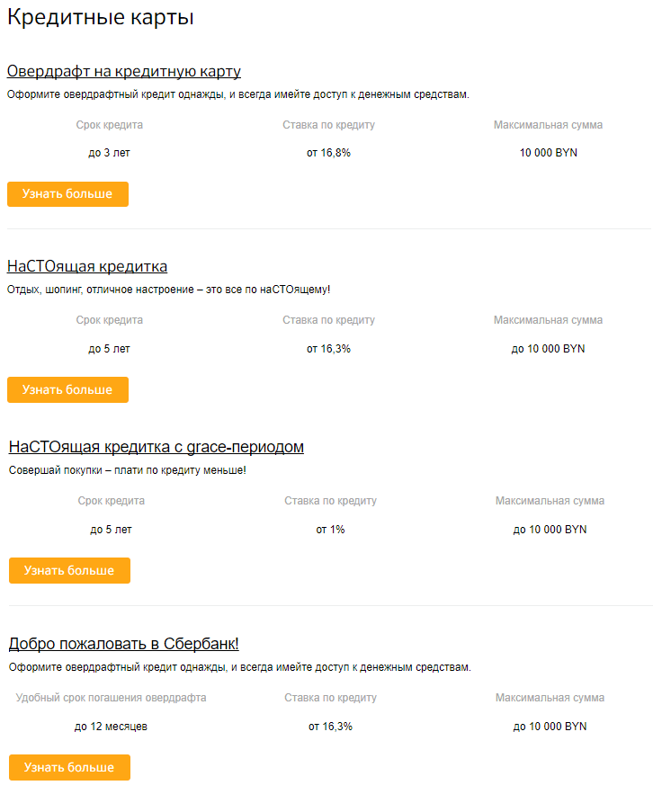This screenshot has height=812, width=653.
Task: Open the НаСТОящая кредитка heading link
Action: 87,266
